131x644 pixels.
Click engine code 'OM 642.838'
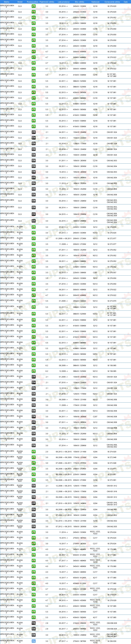click(x=112, y=417)
